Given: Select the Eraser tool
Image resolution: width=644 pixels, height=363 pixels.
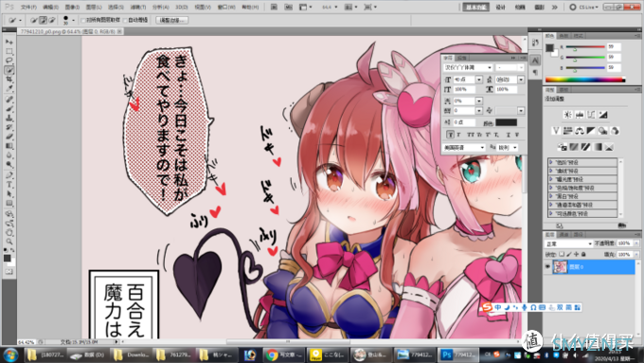Looking at the screenshot, I should (x=9, y=136).
